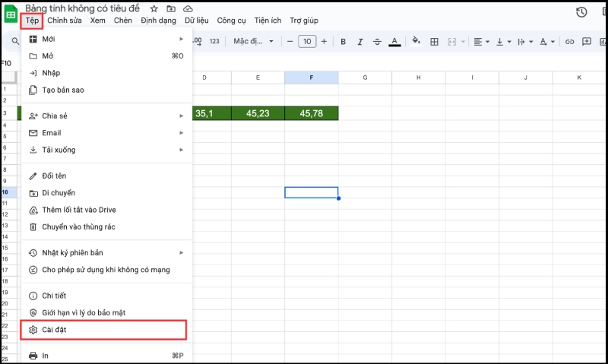Image resolution: width=608 pixels, height=364 pixels.
Task: Open the Xem menu
Action: pyautogui.click(x=98, y=21)
